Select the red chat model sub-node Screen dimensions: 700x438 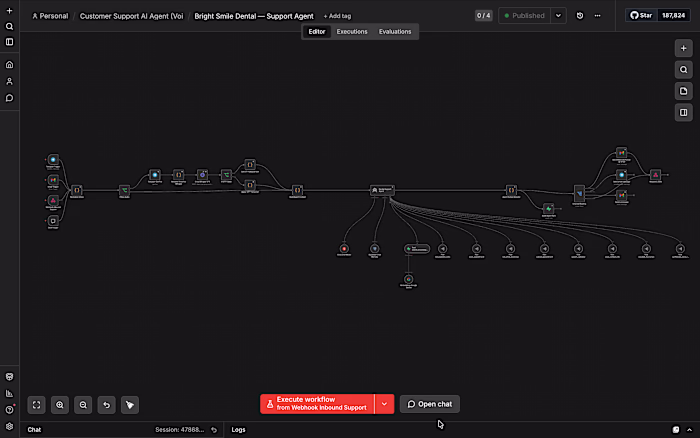pos(344,249)
